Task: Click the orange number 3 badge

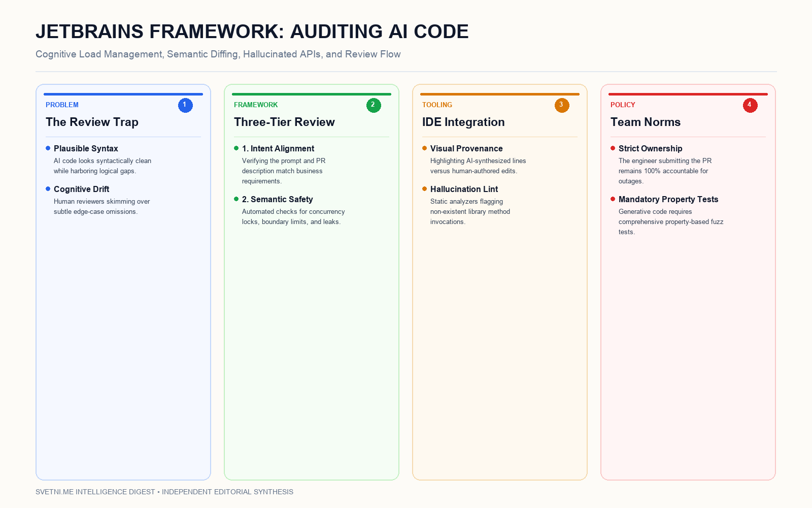Action: [562, 105]
